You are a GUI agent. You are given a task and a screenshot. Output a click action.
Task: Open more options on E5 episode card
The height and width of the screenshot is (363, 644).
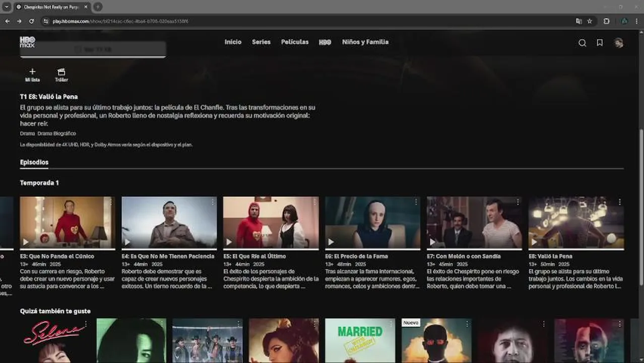coord(314,202)
